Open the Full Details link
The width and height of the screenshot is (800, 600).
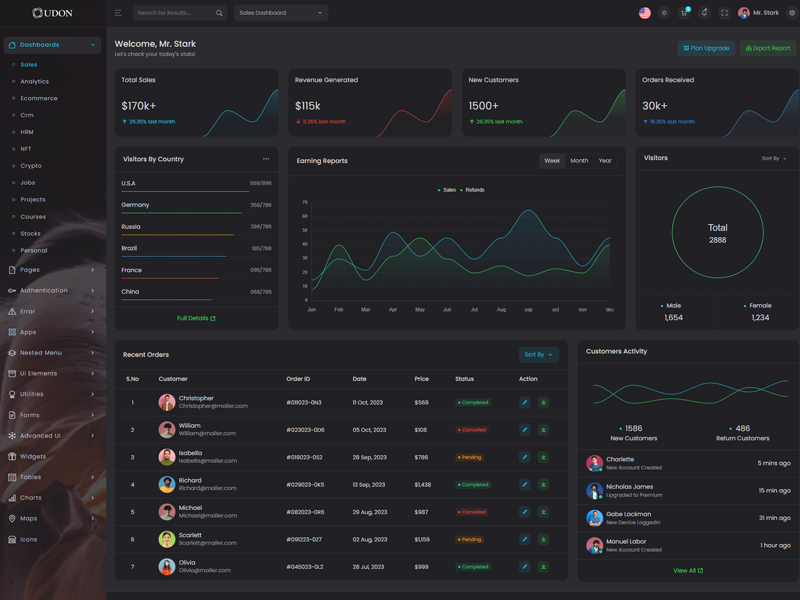[196, 318]
